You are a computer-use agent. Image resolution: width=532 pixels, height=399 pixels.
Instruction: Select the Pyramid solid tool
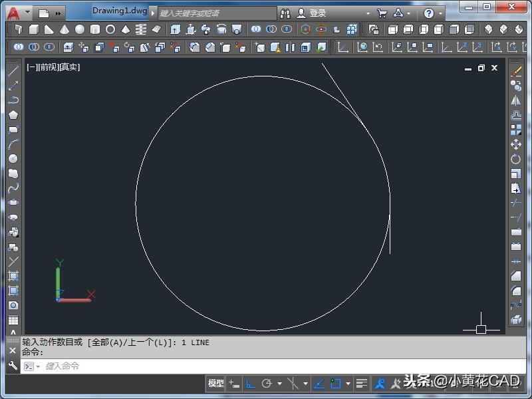click(x=126, y=29)
